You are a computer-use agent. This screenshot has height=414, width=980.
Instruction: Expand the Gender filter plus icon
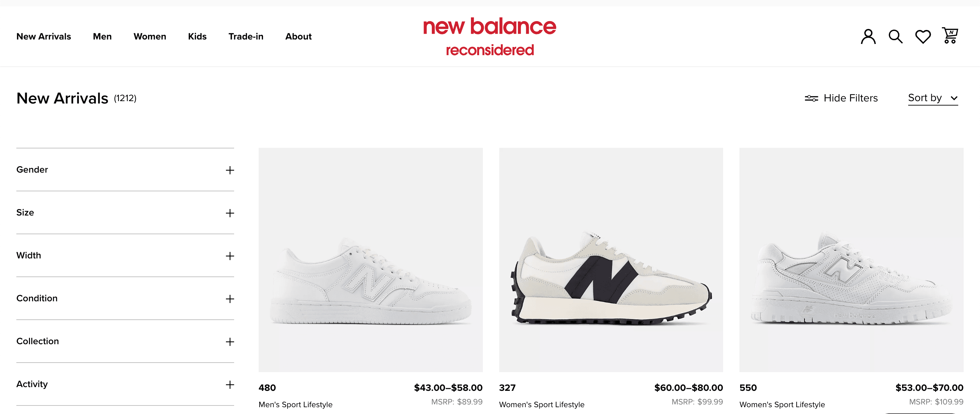(x=229, y=170)
